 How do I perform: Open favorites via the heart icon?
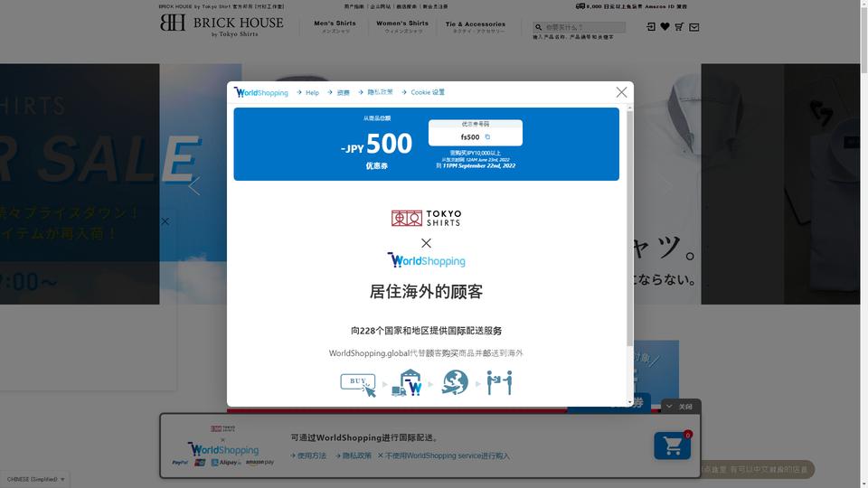(x=665, y=26)
